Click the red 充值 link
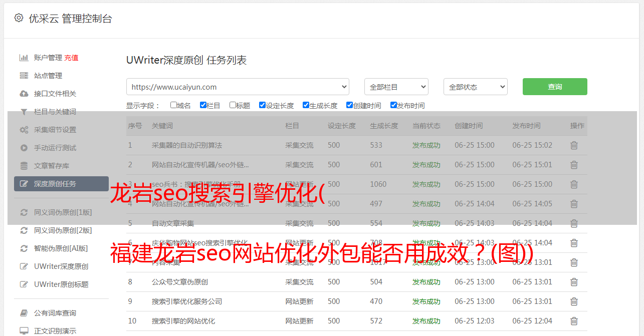The image size is (644, 336). (71, 58)
